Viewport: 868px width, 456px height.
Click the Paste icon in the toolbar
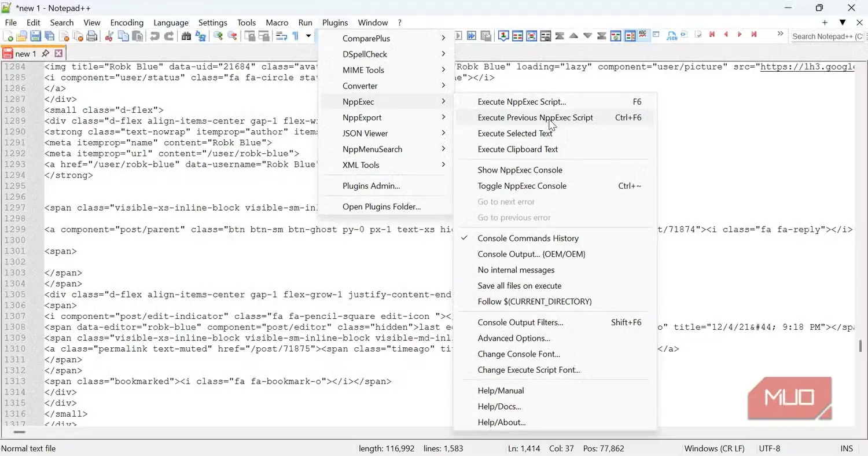tap(138, 36)
